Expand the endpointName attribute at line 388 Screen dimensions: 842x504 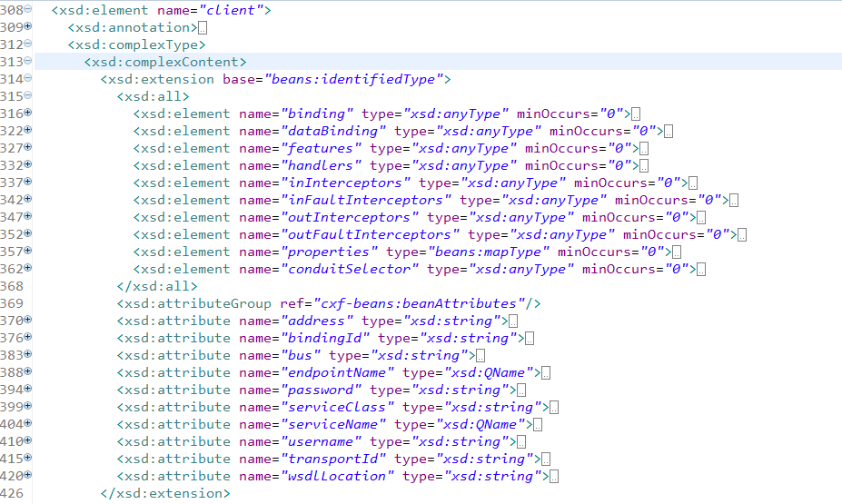tap(27, 371)
